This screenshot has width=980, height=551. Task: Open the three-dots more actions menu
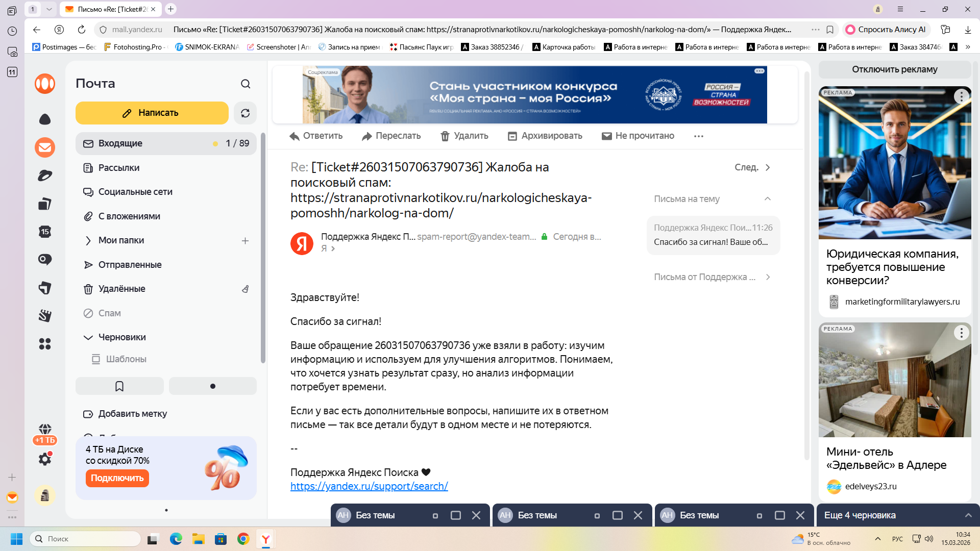click(698, 136)
